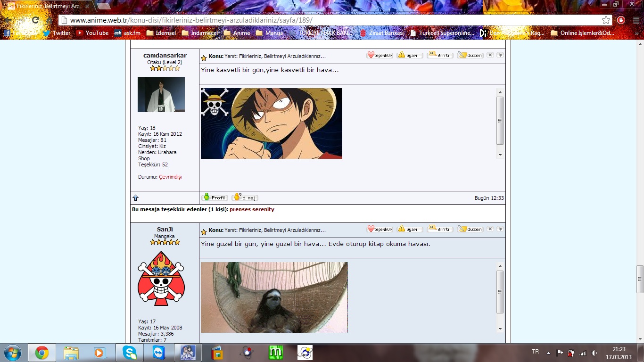
Task: Click the green m taskbar icon
Action: [x=275, y=353]
